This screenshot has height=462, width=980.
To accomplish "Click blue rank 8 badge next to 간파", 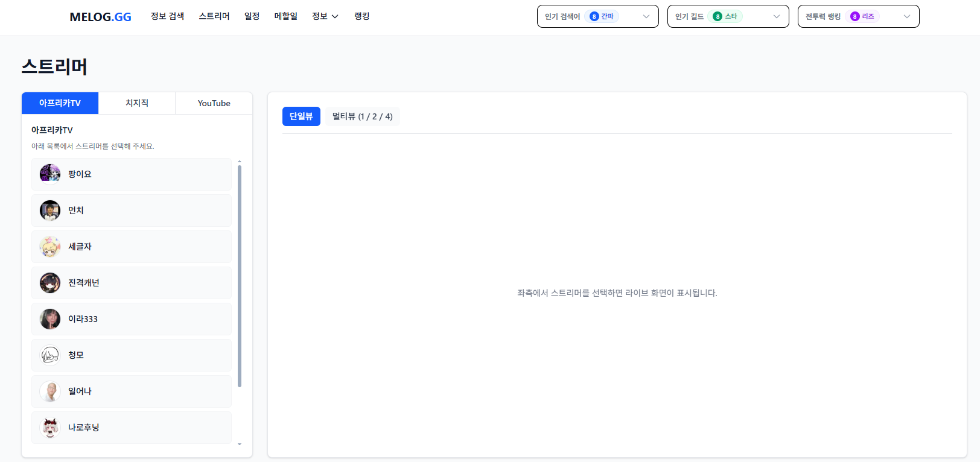I will click(594, 16).
